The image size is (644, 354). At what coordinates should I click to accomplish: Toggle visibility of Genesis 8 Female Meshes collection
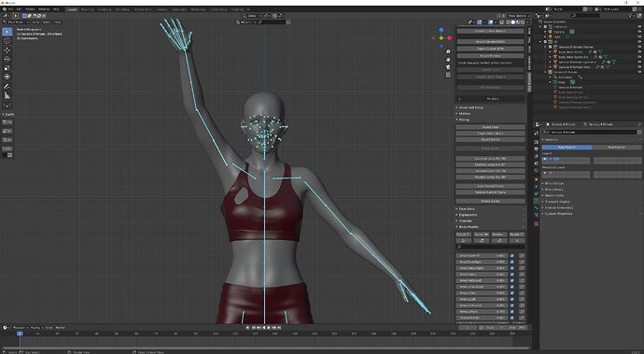coord(639,47)
